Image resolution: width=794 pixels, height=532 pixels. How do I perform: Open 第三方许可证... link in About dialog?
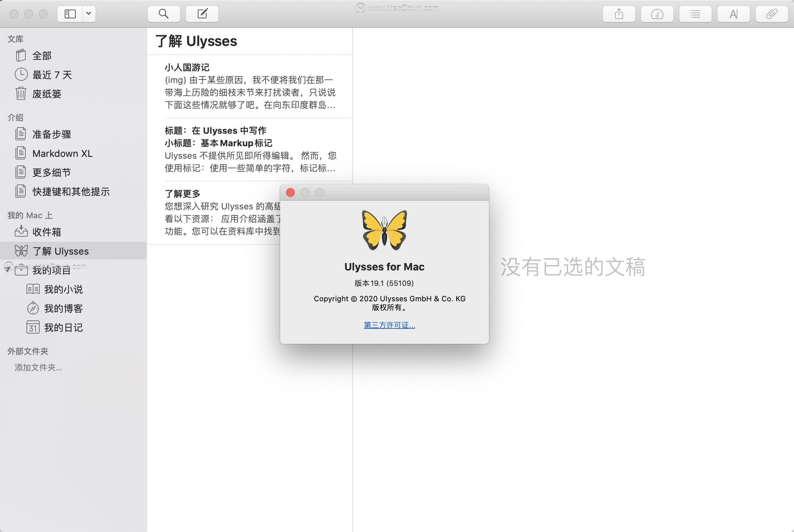(x=390, y=325)
